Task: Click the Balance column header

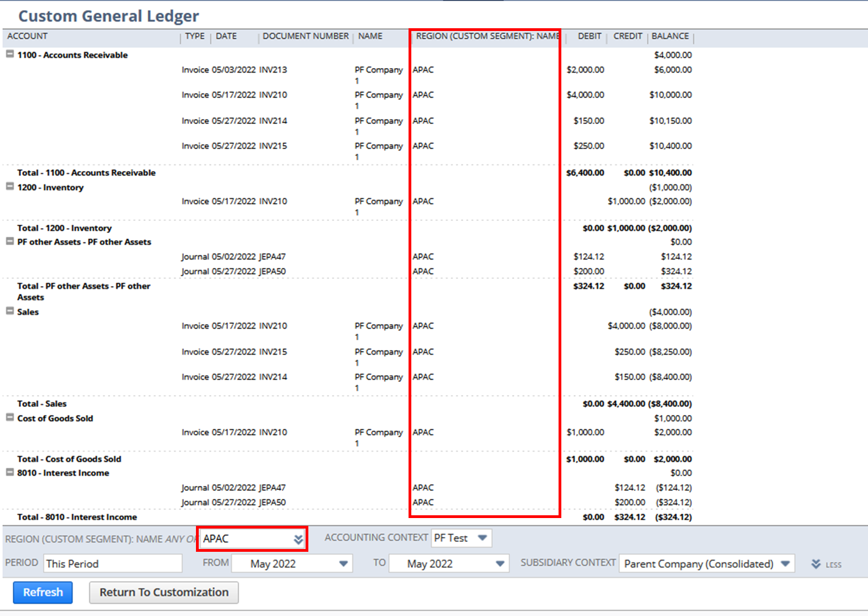Action: tap(670, 36)
